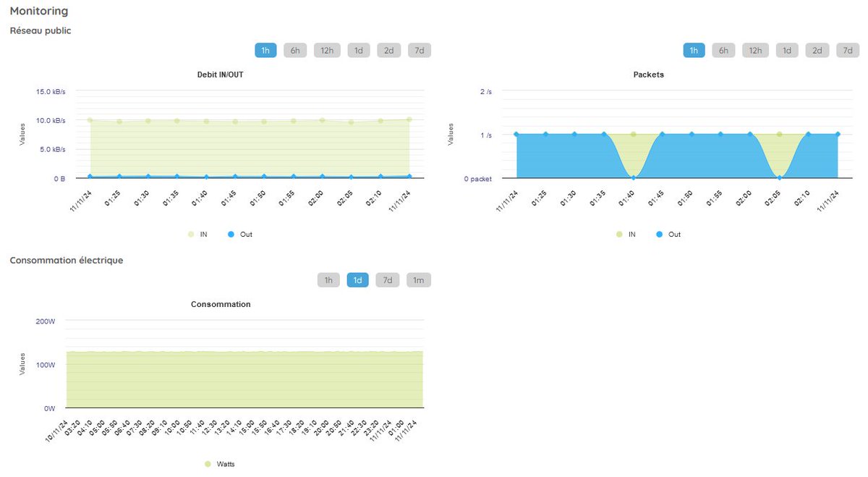The width and height of the screenshot is (868, 477).
Task: Click the Monitoring page heading
Action: coord(39,11)
